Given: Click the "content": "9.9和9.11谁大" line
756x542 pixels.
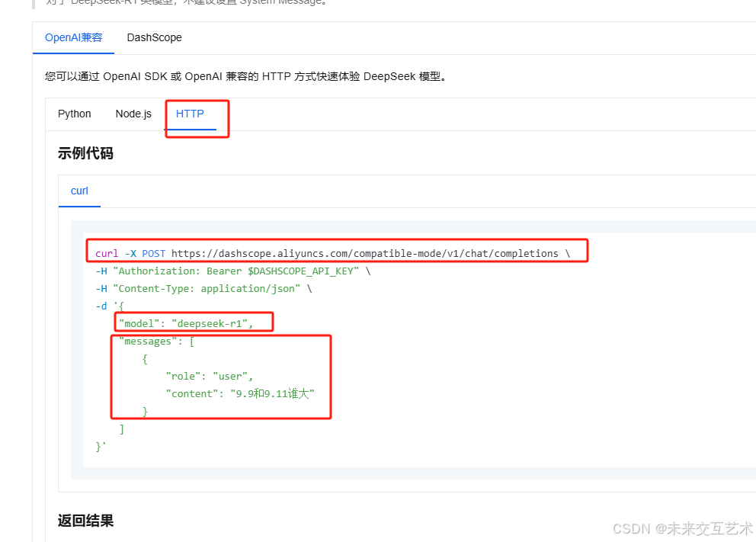Looking at the screenshot, I should (x=240, y=393).
